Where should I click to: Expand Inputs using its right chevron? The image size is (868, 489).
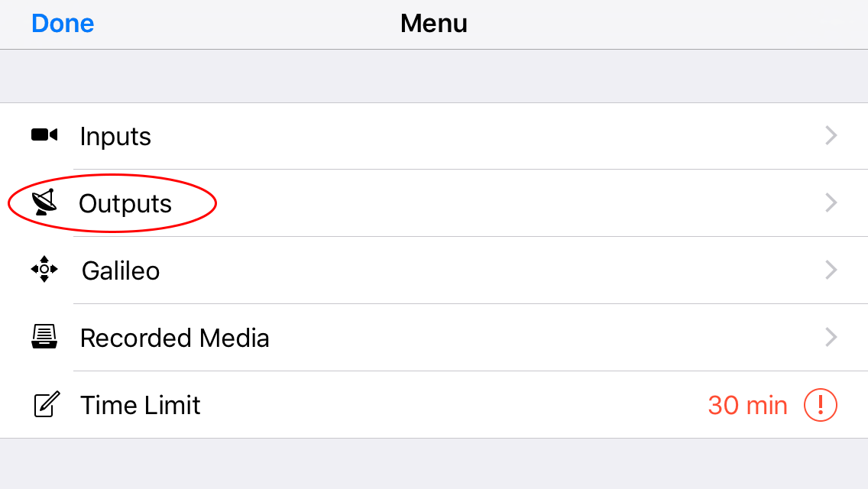point(831,135)
